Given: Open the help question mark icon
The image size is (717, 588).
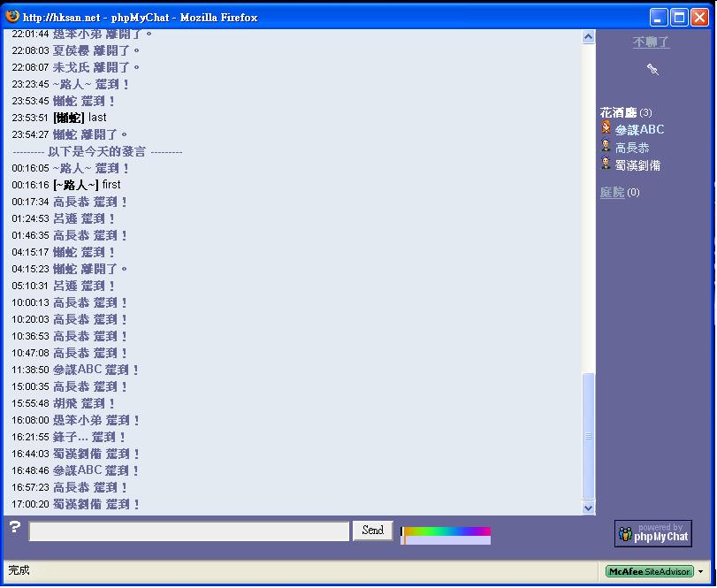Looking at the screenshot, I should tap(15, 527).
